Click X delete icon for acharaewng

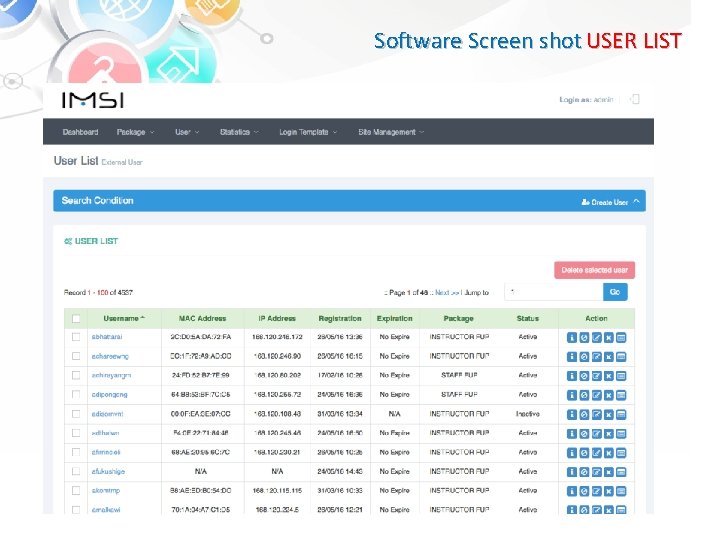coord(608,357)
